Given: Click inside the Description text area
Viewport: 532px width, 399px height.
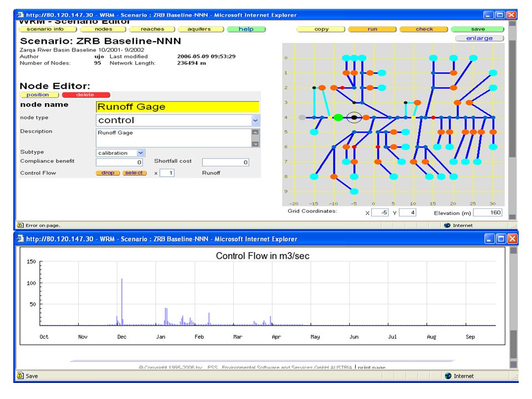Looking at the screenshot, I should coord(173,138).
